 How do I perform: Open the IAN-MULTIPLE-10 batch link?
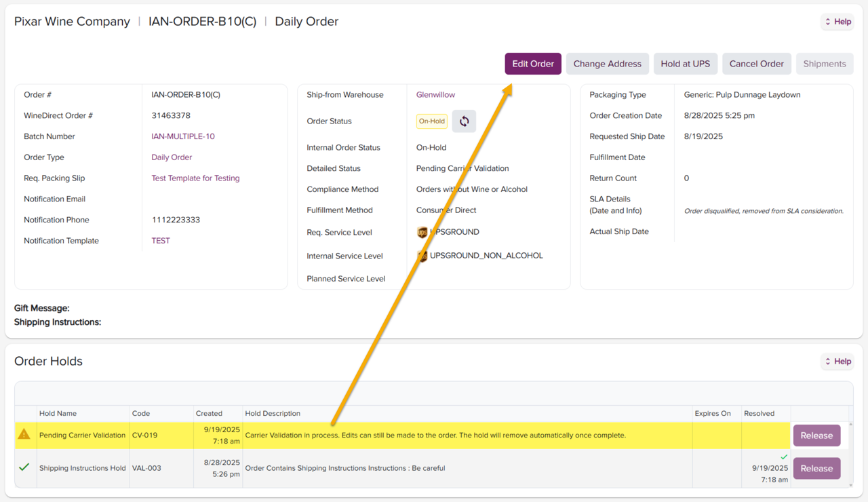pyautogui.click(x=183, y=136)
